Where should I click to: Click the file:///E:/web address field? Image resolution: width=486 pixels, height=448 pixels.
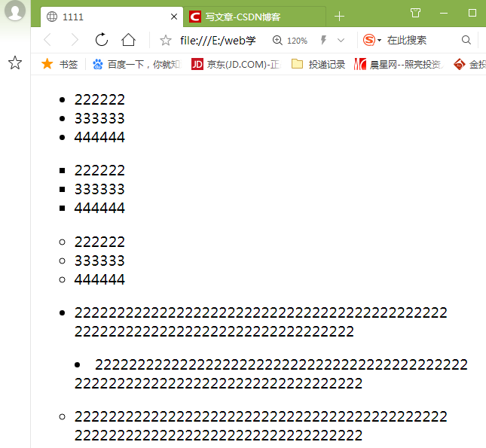(219, 41)
